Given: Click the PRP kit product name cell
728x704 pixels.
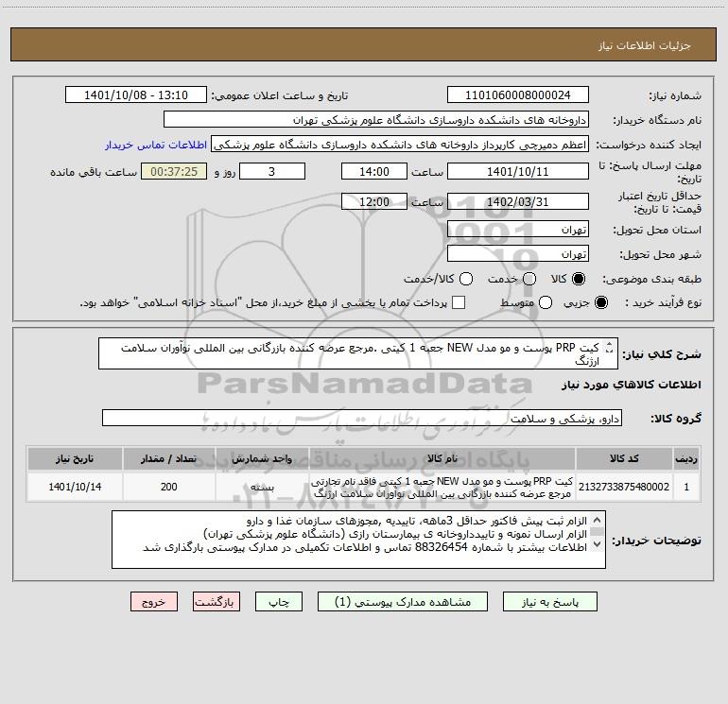Looking at the screenshot, I should [442, 487].
